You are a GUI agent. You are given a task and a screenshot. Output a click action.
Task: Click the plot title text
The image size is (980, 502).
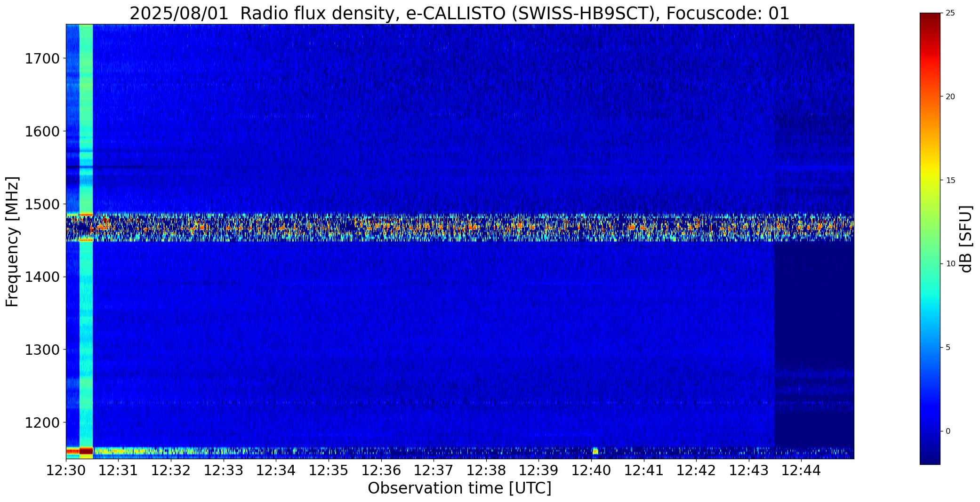pyautogui.click(x=459, y=13)
